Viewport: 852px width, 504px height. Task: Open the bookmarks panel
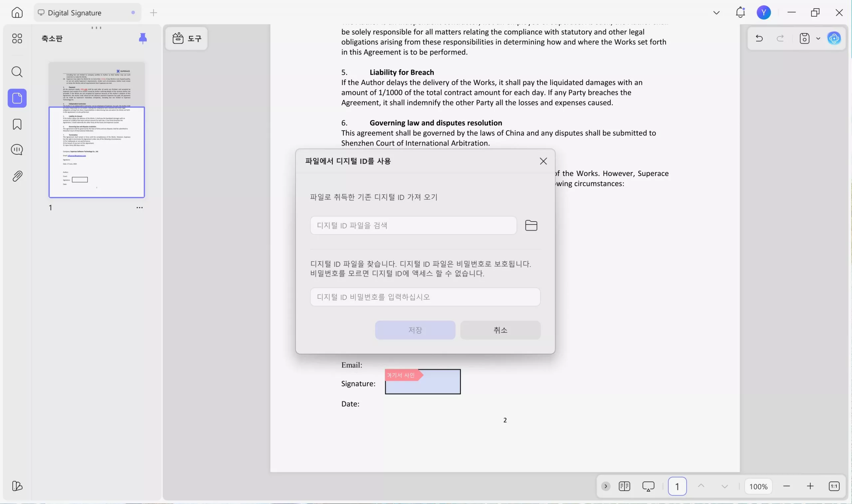(x=17, y=124)
